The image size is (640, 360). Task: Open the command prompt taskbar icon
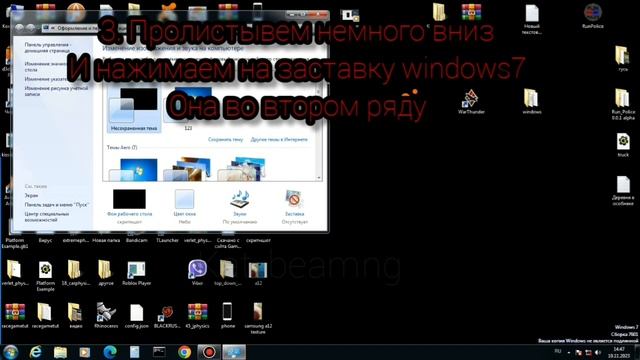click(159, 352)
